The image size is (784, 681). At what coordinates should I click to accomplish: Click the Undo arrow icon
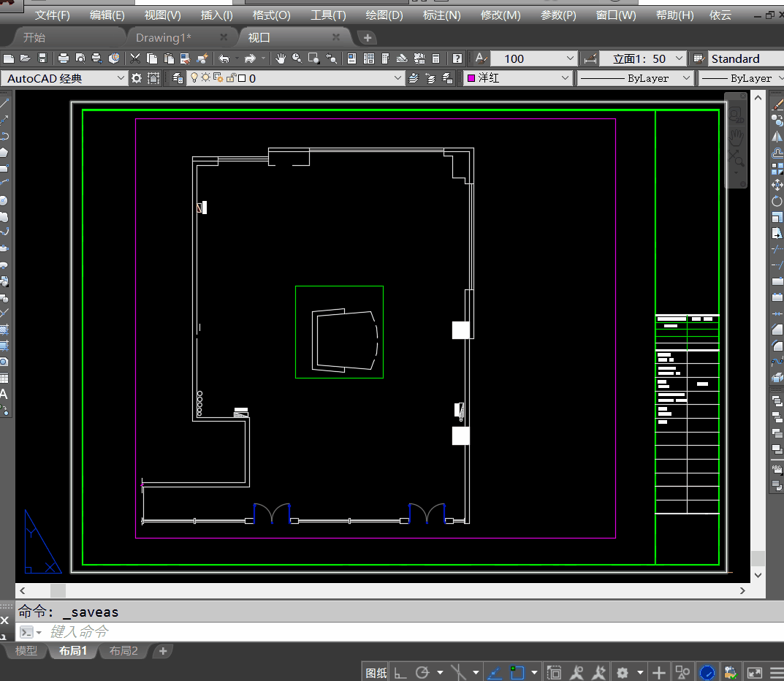point(224,58)
